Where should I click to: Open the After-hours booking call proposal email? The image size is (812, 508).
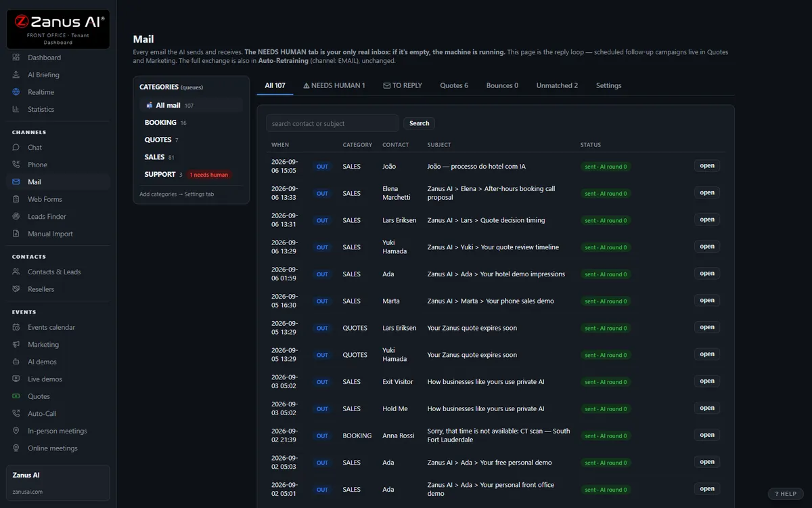707,192
